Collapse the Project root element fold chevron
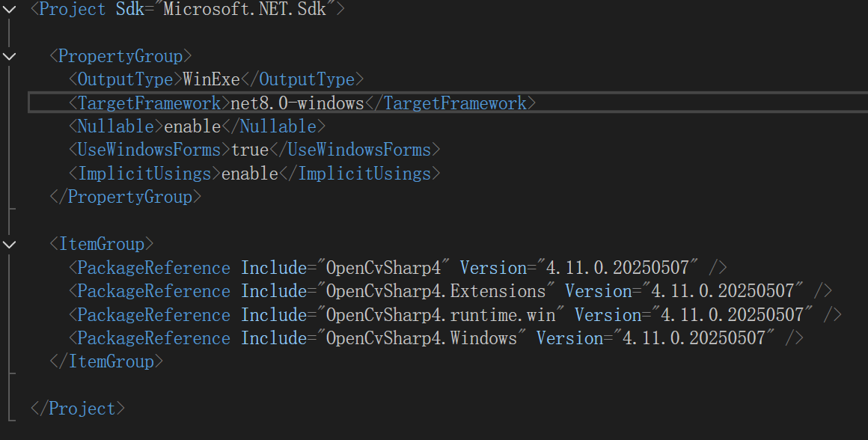Viewport: 868px width, 440px height. coord(10,9)
